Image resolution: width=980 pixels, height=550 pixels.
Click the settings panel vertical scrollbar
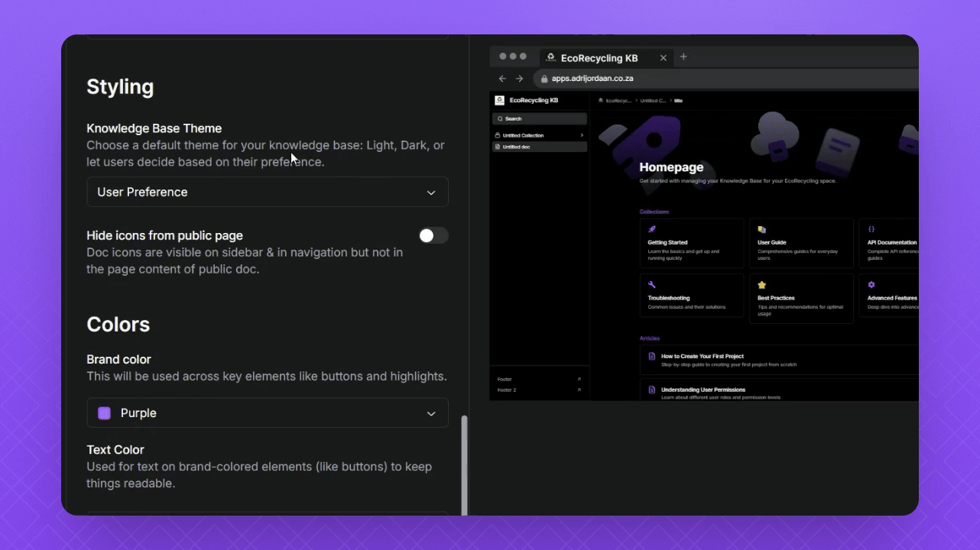(464, 464)
